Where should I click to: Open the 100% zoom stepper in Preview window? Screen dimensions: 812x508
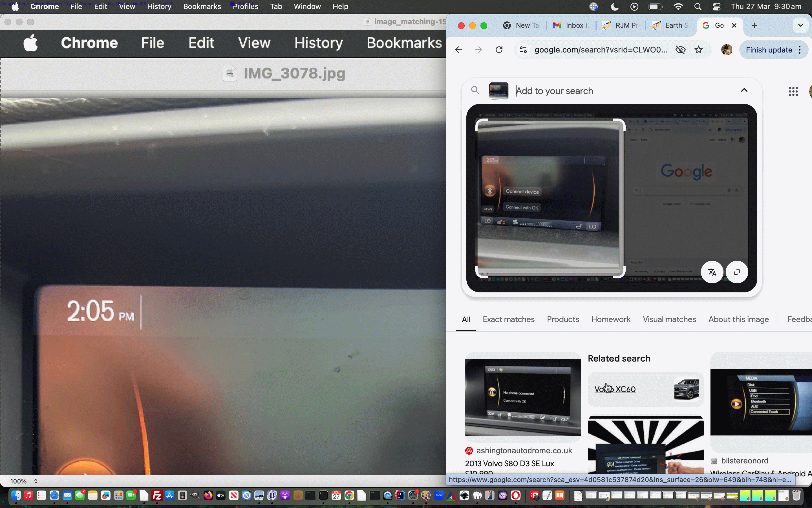click(36, 481)
